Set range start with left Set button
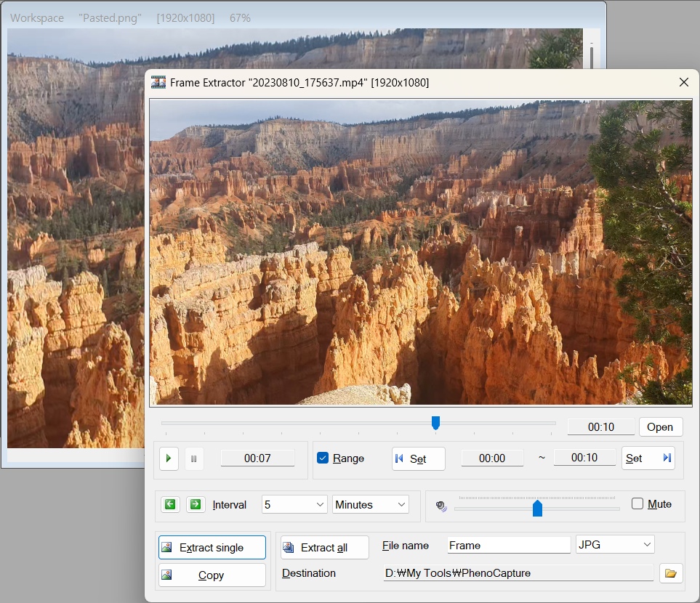The width and height of the screenshot is (700, 603). click(418, 459)
